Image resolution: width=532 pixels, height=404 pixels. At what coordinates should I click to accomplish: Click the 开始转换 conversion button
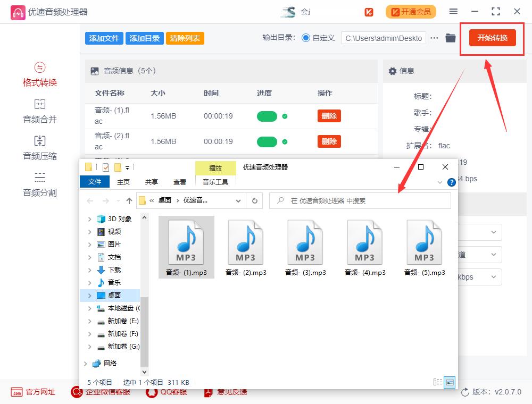(x=492, y=38)
